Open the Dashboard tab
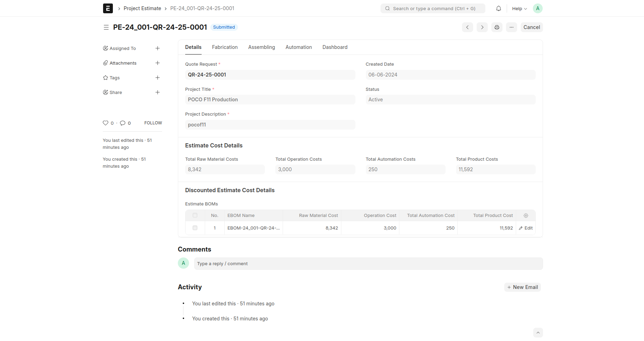The width and height of the screenshot is (644, 341). [x=335, y=47]
